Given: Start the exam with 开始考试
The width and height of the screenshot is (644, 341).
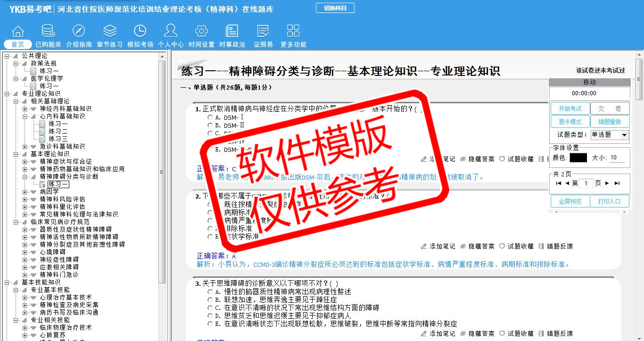Looking at the screenshot, I should [570, 108].
